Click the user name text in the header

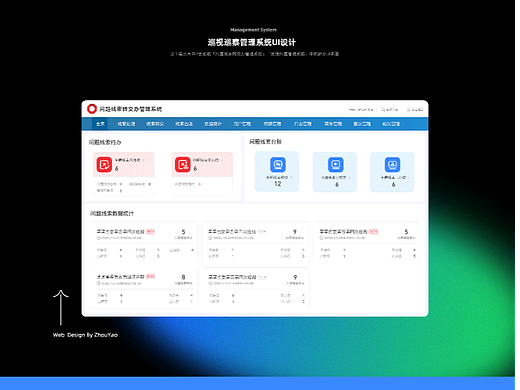pyautogui.click(x=361, y=110)
